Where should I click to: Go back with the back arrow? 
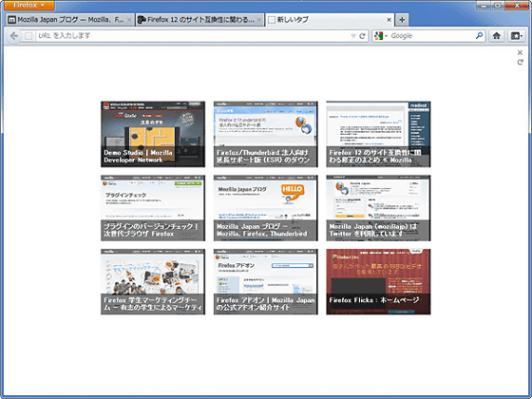point(14,36)
